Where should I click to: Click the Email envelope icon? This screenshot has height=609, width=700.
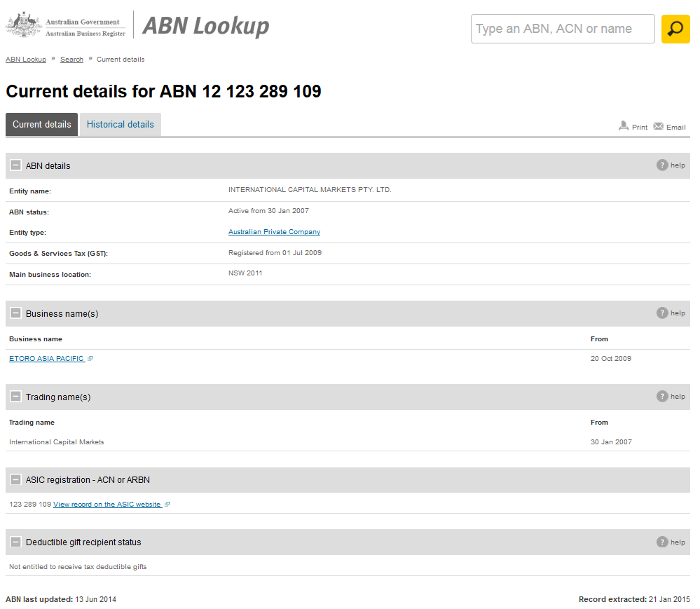[x=658, y=126]
